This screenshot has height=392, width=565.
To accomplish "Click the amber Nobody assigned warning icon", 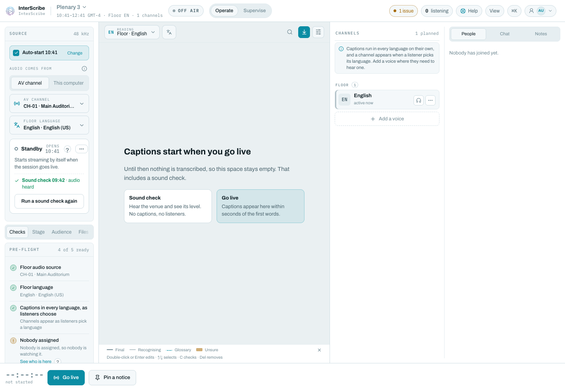I will pos(13,341).
